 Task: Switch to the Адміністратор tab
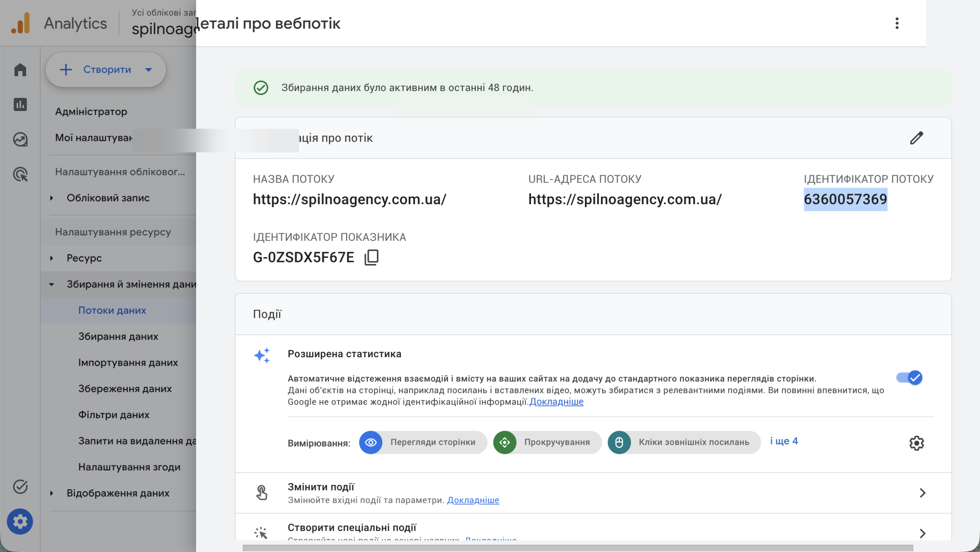[91, 111]
